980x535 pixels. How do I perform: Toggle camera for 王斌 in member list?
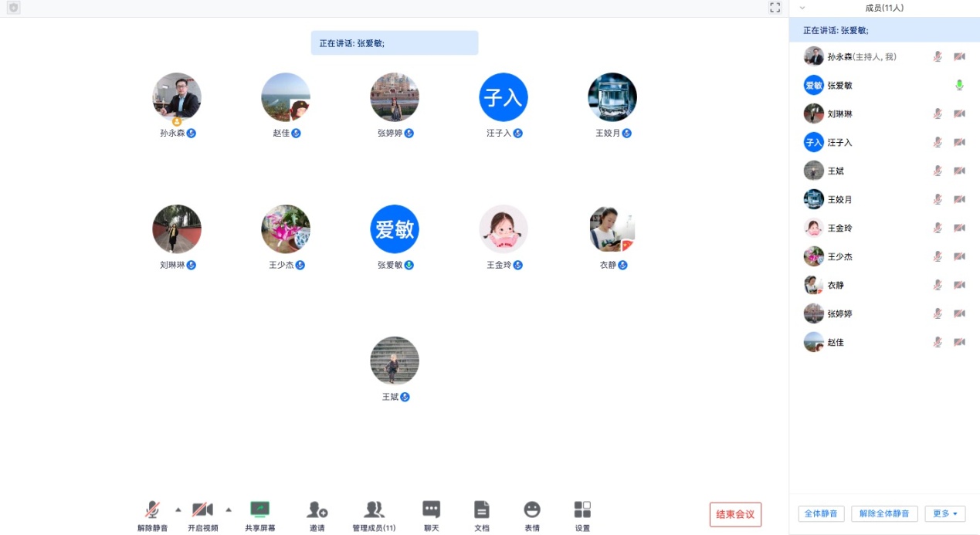959,171
